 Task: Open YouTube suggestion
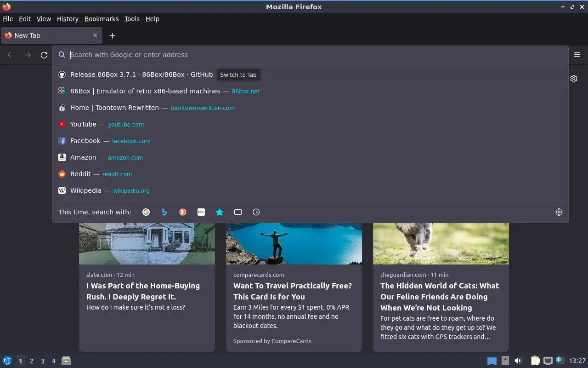point(311,124)
